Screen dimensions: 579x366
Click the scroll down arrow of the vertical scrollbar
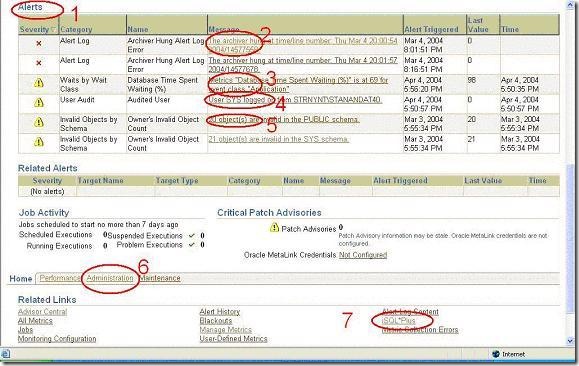tap(571, 341)
